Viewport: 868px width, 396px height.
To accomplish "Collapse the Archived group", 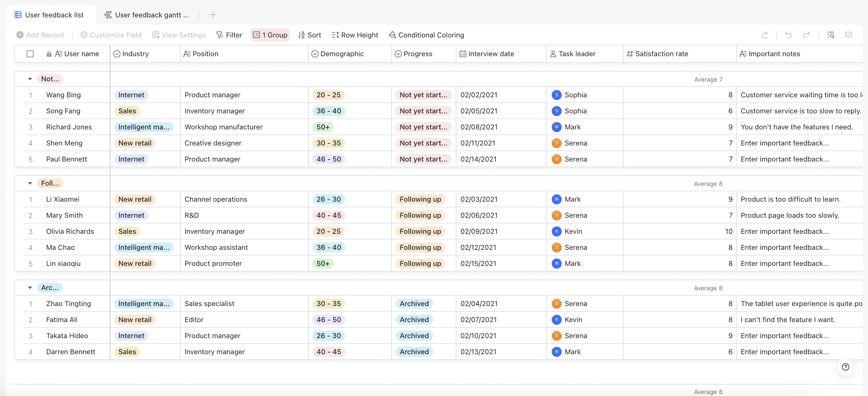I will 30,288.
